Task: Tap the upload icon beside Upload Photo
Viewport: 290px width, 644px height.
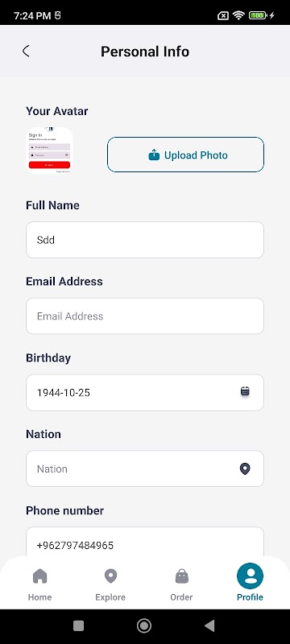Action: click(x=154, y=155)
